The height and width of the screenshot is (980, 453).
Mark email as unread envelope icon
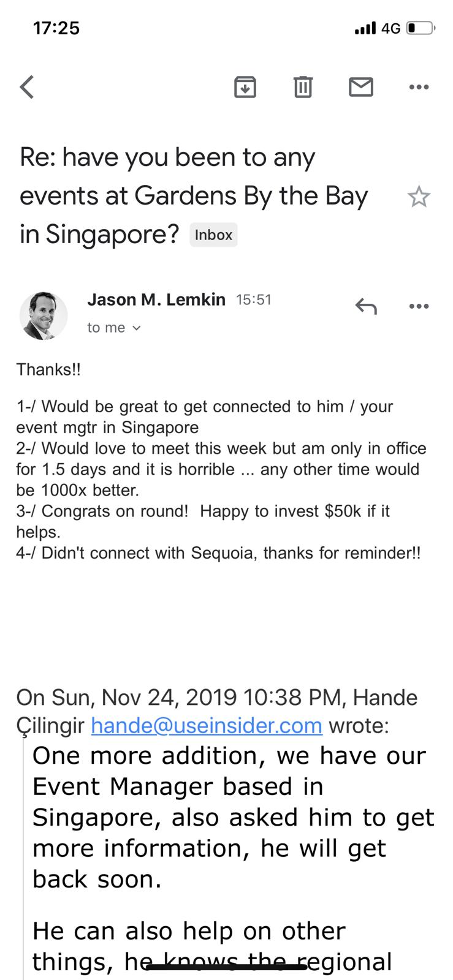(x=361, y=87)
